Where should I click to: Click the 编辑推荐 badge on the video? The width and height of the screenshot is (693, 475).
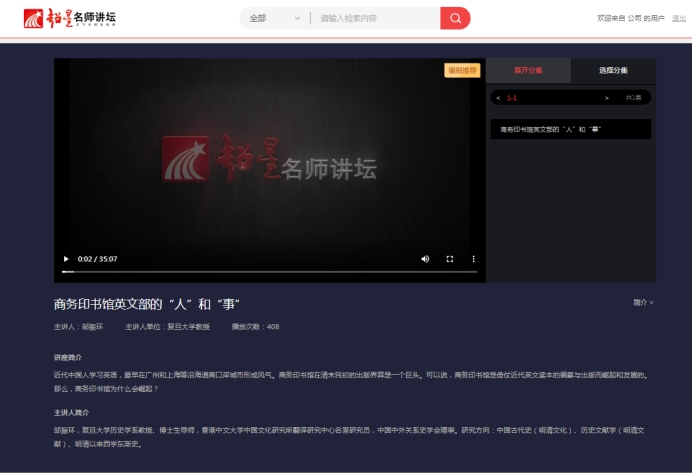[x=462, y=70]
